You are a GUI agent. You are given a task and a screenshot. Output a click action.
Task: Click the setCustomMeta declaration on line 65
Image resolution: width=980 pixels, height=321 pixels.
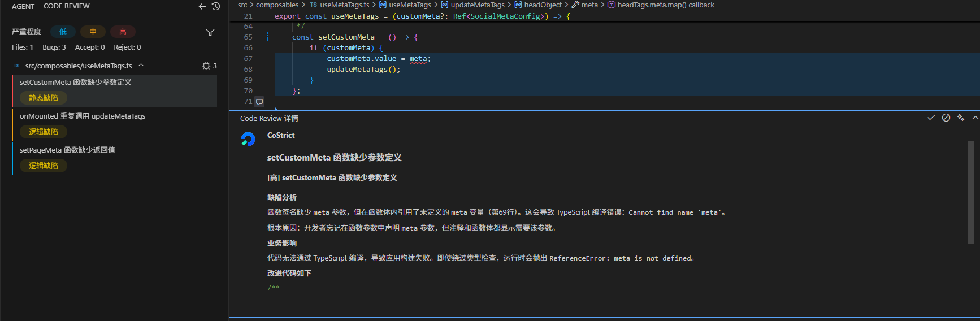[x=346, y=37]
